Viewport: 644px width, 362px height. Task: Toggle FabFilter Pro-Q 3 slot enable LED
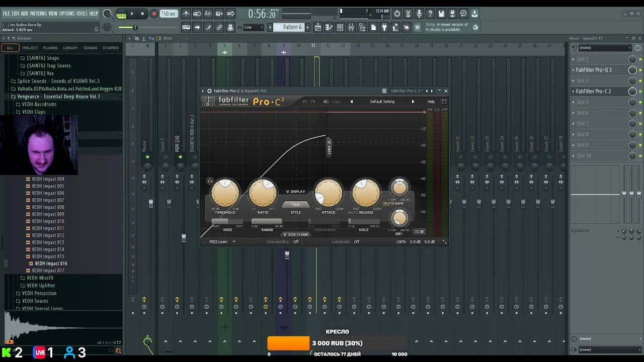click(x=640, y=70)
